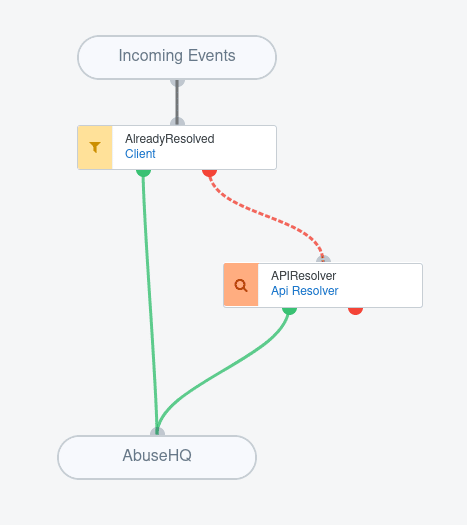The height and width of the screenshot is (525, 467).
Task: Select the AbuseHQ output node
Action: 157,457
